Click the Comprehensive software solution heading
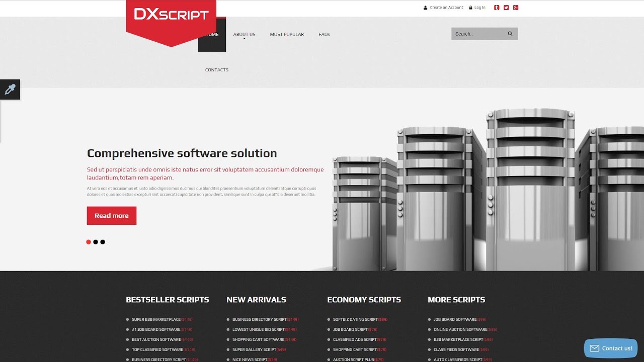644x362 pixels. 182,154
